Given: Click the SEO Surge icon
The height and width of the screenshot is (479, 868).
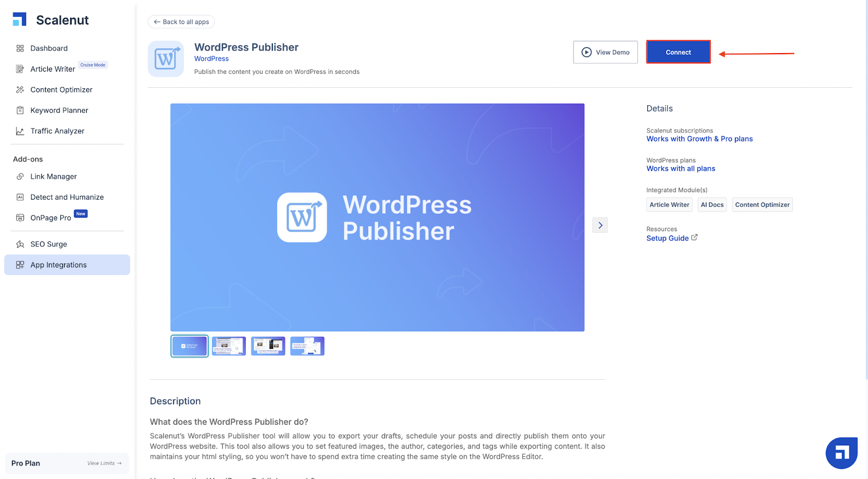Looking at the screenshot, I should click(x=20, y=244).
